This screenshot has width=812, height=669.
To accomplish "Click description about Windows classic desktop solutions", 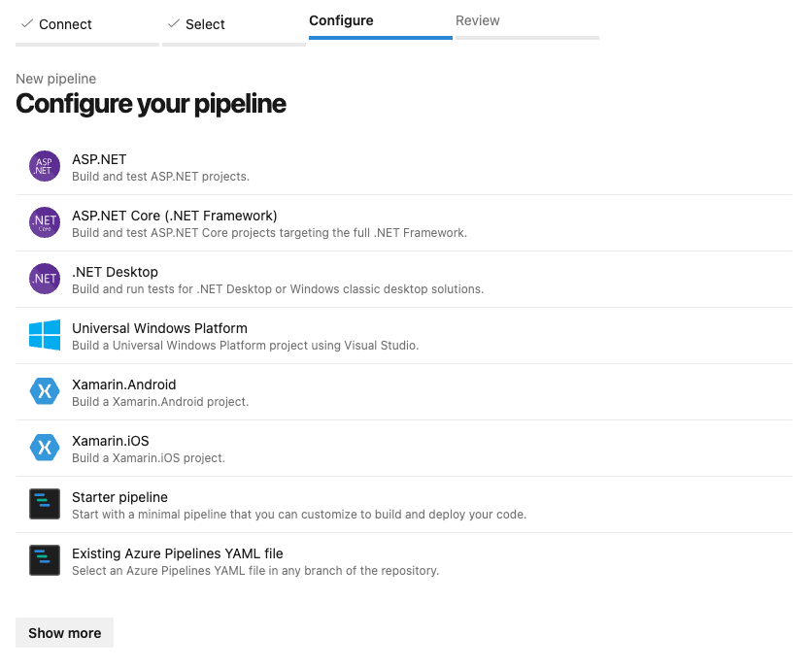I will click(x=278, y=289).
